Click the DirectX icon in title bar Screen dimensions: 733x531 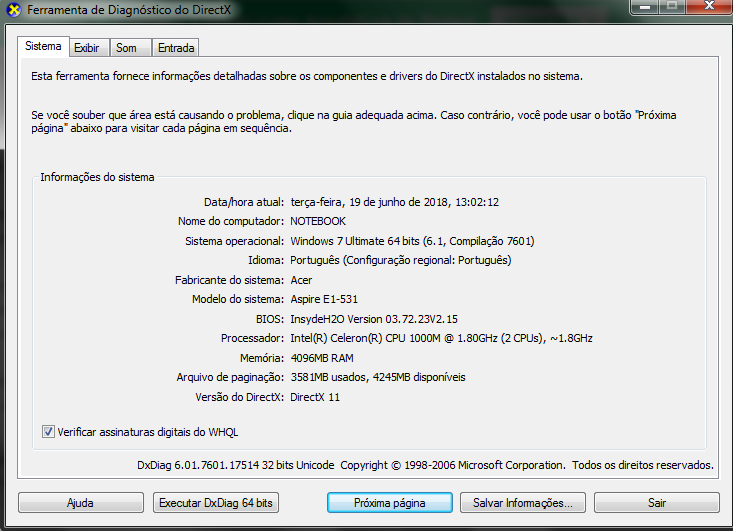14,9
